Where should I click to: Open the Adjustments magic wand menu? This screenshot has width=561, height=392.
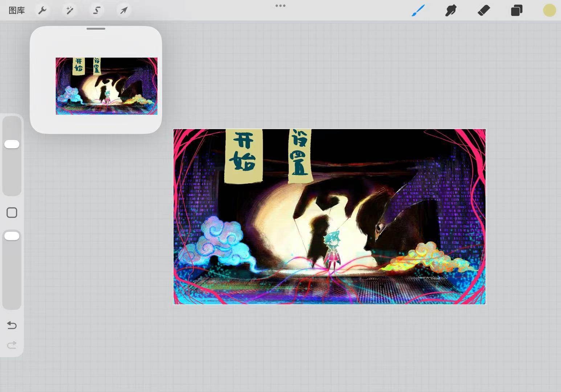pyautogui.click(x=69, y=11)
